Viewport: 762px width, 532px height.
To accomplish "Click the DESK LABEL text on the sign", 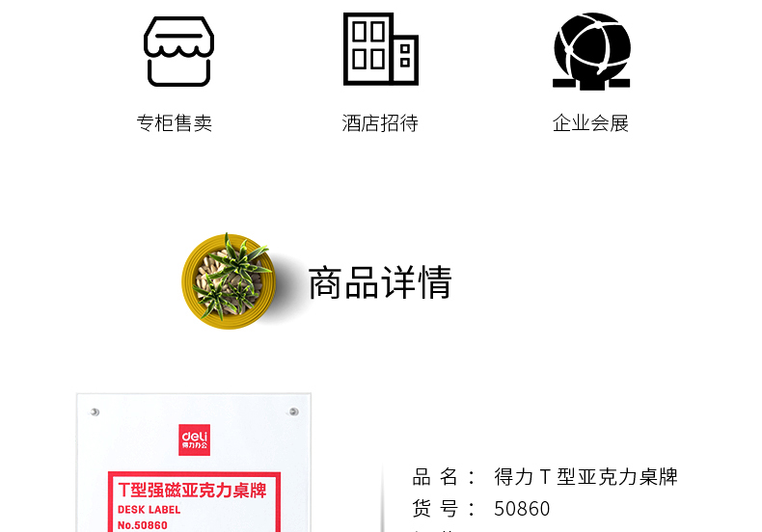I will click(x=150, y=510).
